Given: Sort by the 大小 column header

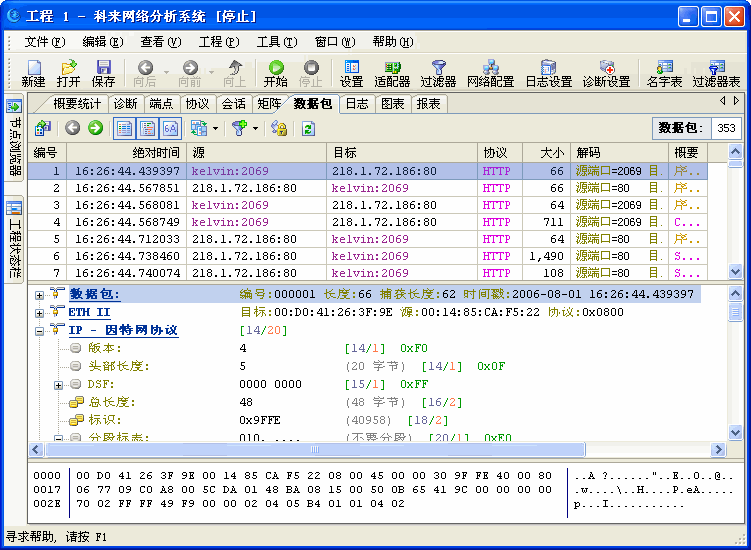Looking at the screenshot, I should coord(546,153).
